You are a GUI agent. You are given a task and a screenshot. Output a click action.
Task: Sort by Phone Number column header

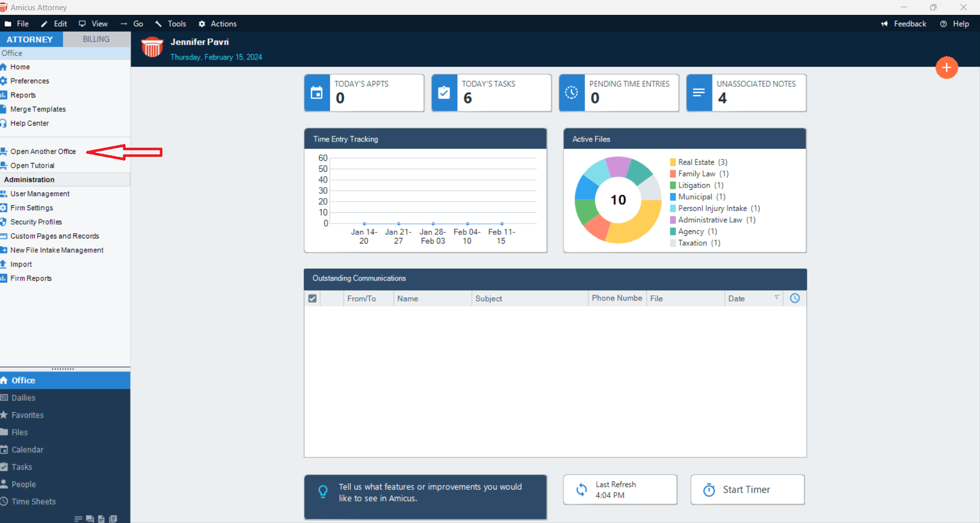(x=617, y=298)
